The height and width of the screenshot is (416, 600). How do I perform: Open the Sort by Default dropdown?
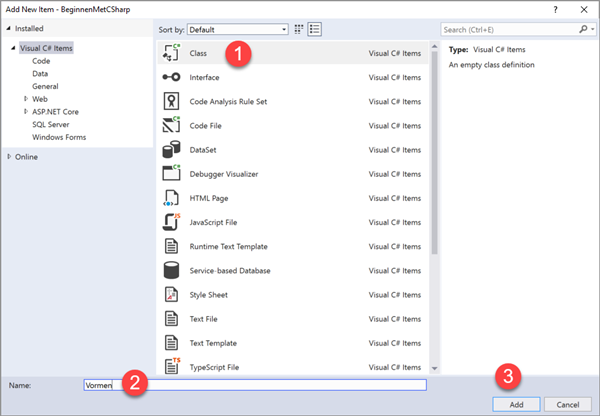(238, 29)
